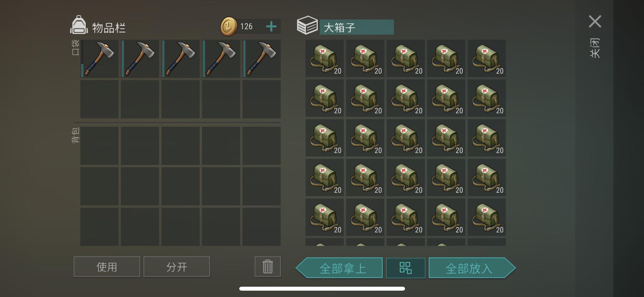Select first-aid kit in top-left chest slot
The height and width of the screenshot is (297, 644).
325,58
